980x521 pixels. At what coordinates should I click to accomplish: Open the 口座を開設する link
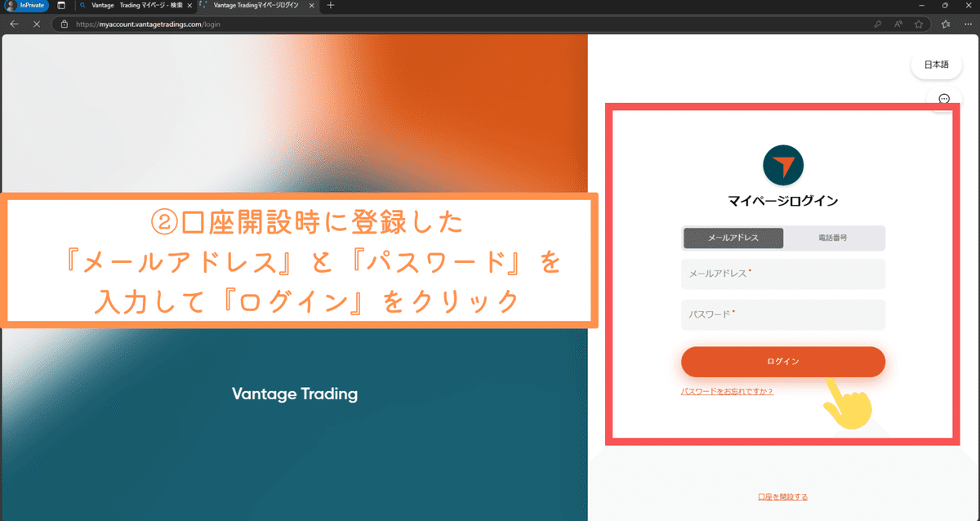click(x=783, y=497)
